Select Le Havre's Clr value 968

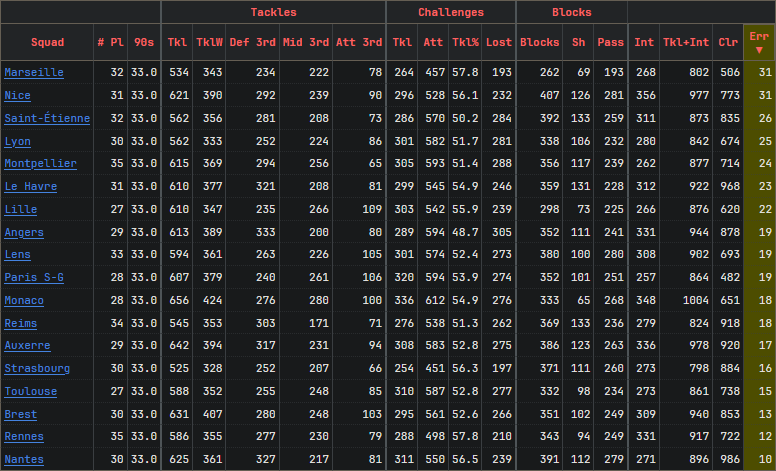pyautogui.click(x=730, y=187)
